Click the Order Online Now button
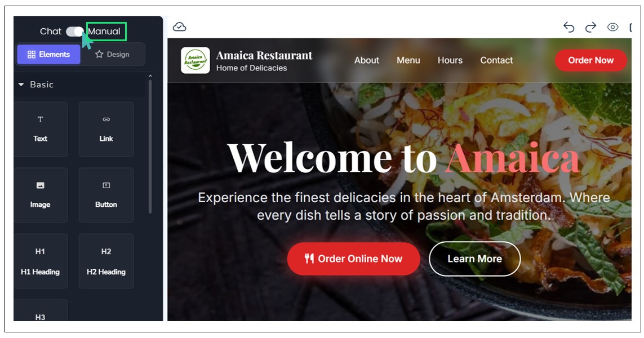The width and height of the screenshot is (644, 338). tap(354, 259)
